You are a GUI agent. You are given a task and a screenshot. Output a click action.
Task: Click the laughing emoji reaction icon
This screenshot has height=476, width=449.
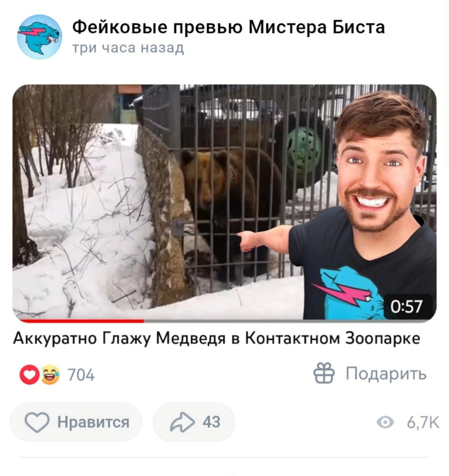pyautogui.click(x=50, y=375)
